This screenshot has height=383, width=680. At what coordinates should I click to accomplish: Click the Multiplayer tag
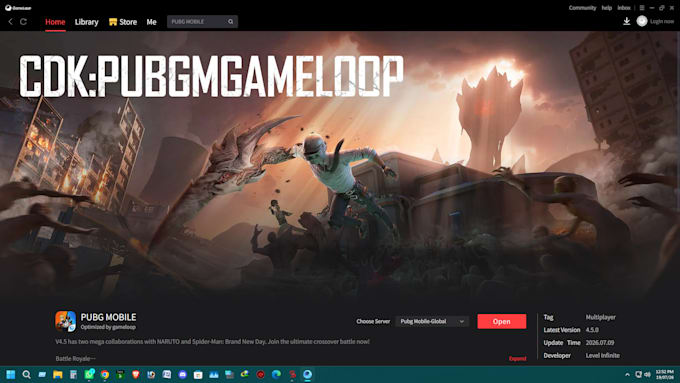click(601, 317)
